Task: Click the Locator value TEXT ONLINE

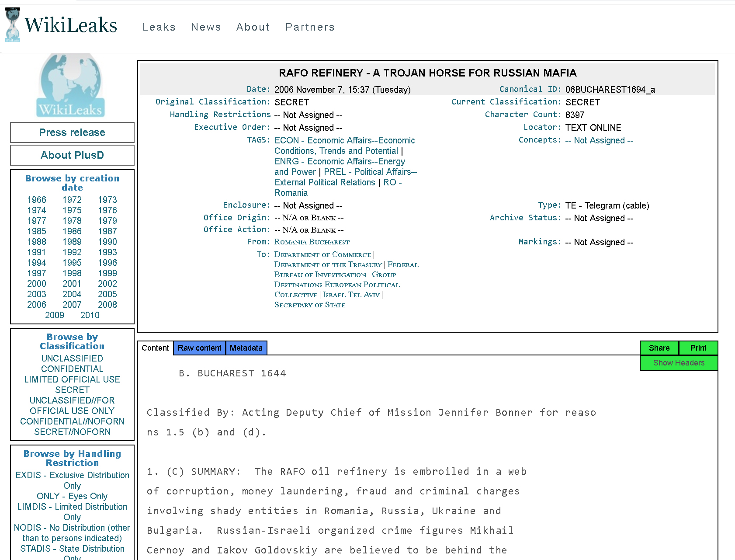Action: coord(593,128)
